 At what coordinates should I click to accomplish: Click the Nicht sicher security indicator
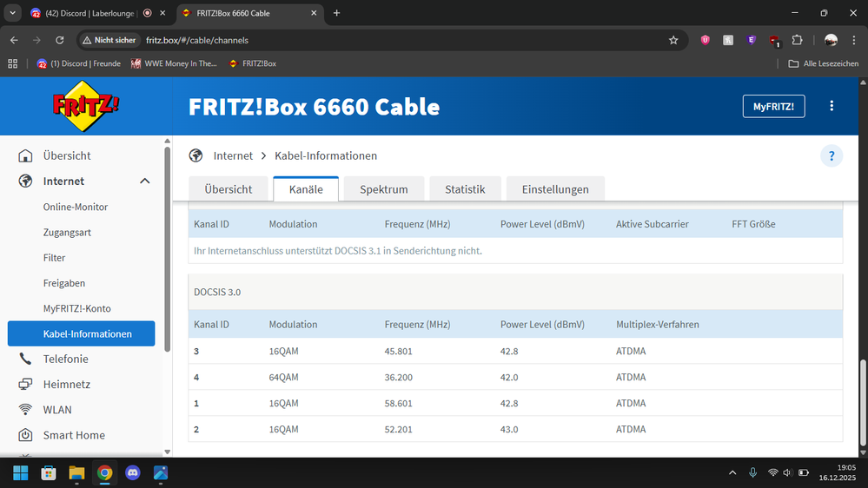tap(109, 40)
